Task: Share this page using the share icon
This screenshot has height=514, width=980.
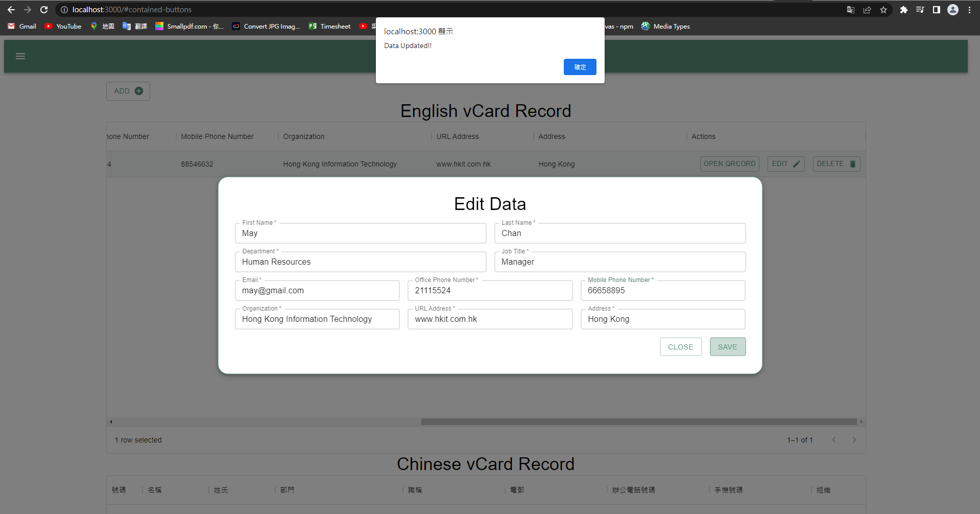Action: tap(867, 10)
